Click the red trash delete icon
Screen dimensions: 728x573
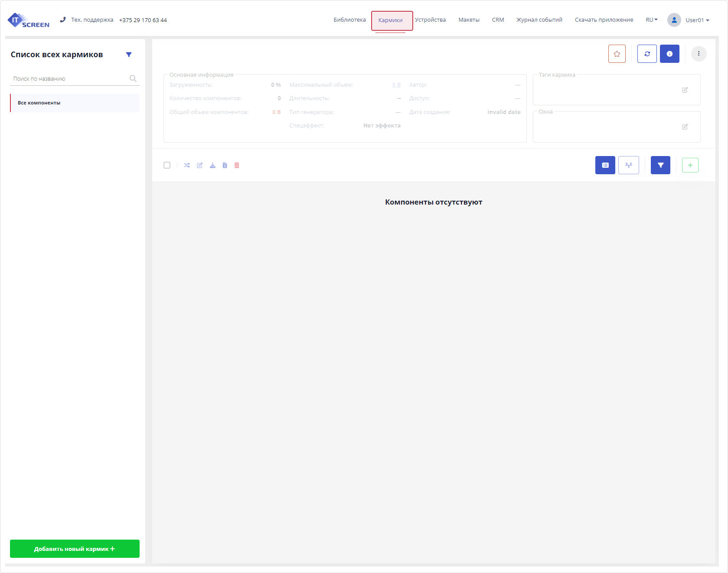tap(237, 165)
